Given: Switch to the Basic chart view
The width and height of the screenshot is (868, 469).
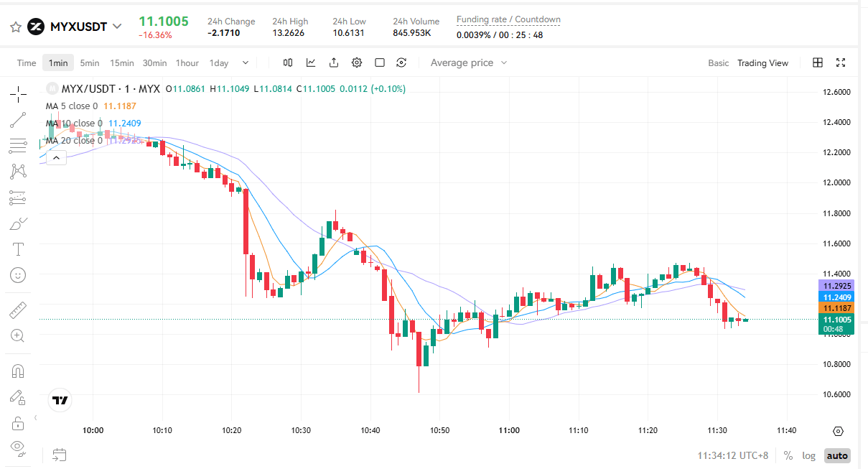Looking at the screenshot, I should tap(718, 63).
